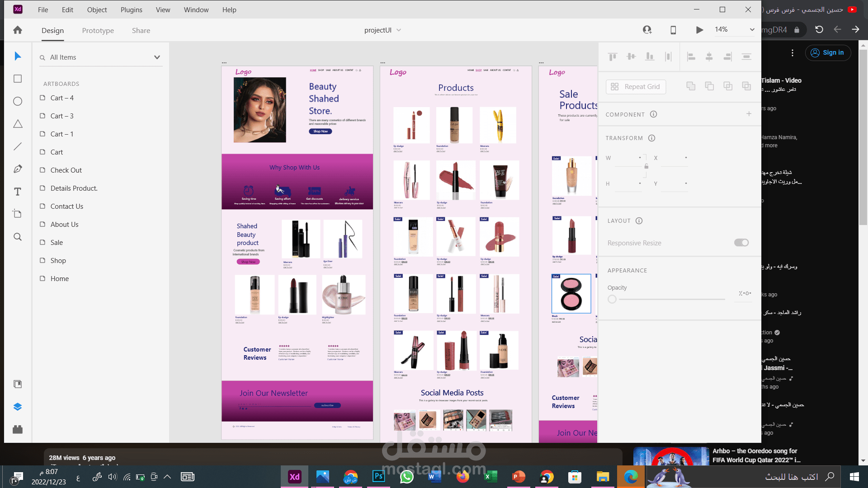Click the Repeat Grid button
The height and width of the screenshot is (488, 868).
(x=636, y=86)
